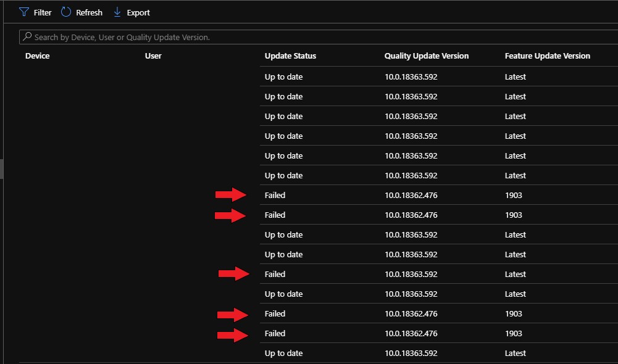Viewport: 618px width, 364px height.
Task: Click the Refresh circular arrow icon
Action: pyautogui.click(x=66, y=12)
